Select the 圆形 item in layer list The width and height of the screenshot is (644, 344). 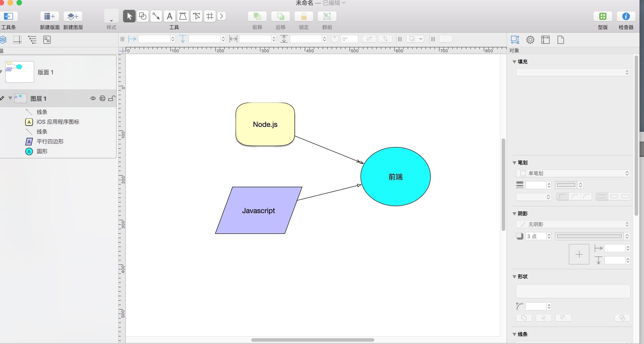point(42,151)
